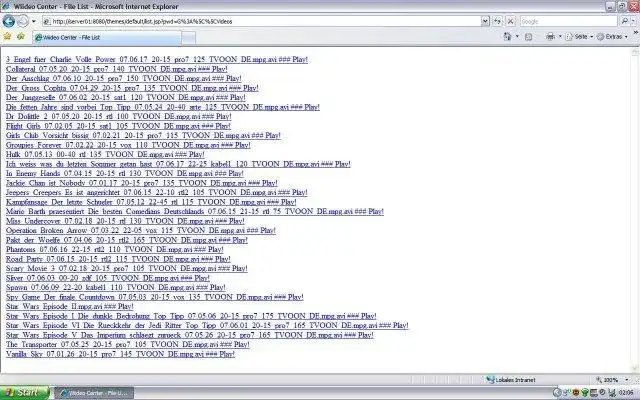Viewport: 640px width, 400px height.
Task: Open The Transporter link
Action: coord(128,344)
